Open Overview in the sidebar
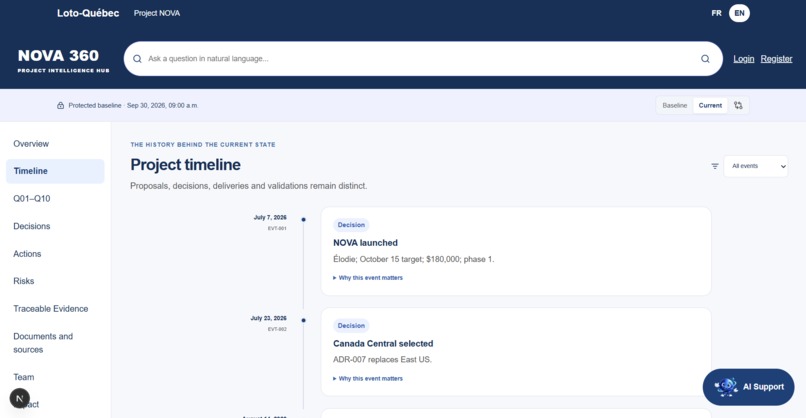Screen dimensions: 806x418 pyautogui.click(x=55, y=144)
